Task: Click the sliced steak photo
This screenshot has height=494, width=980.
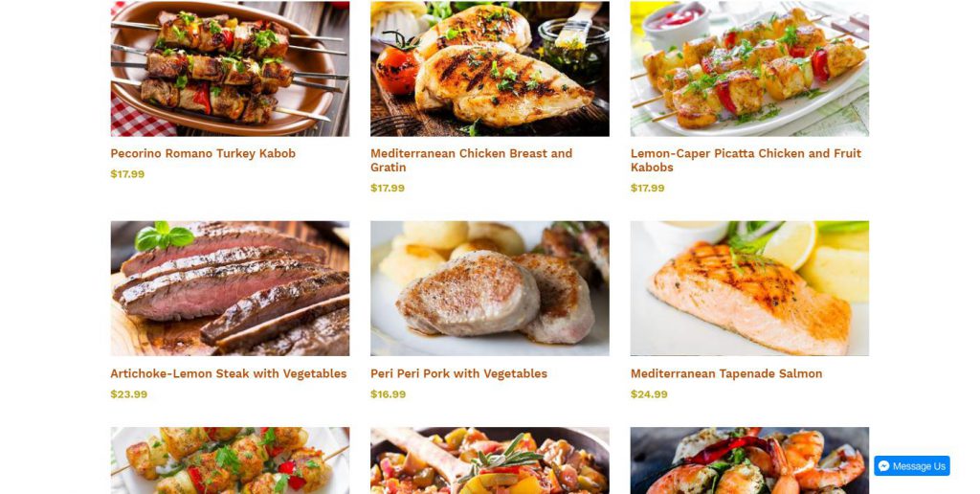Action: [230, 288]
